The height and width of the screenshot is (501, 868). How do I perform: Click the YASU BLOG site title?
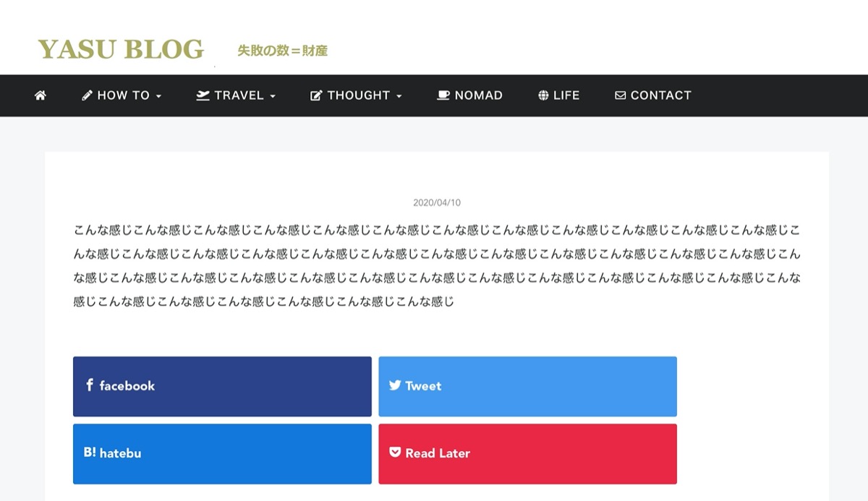click(121, 49)
